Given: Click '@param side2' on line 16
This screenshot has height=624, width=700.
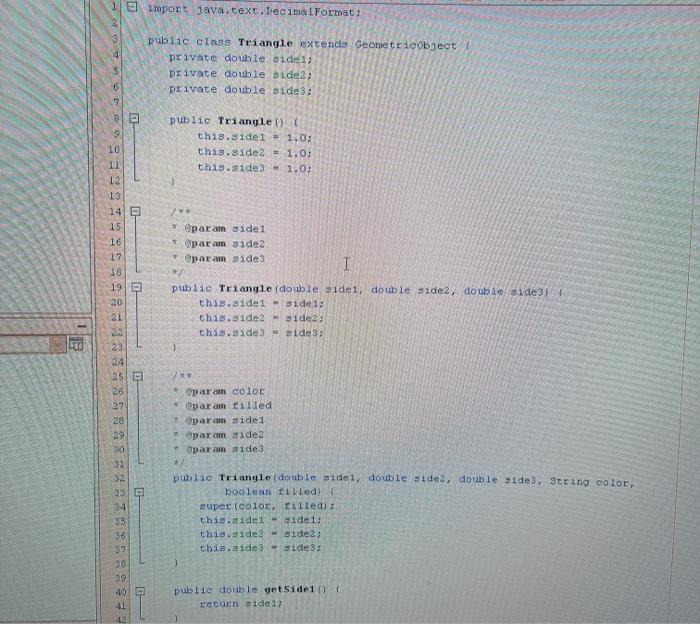Looking at the screenshot, I should [x=225, y=244].
